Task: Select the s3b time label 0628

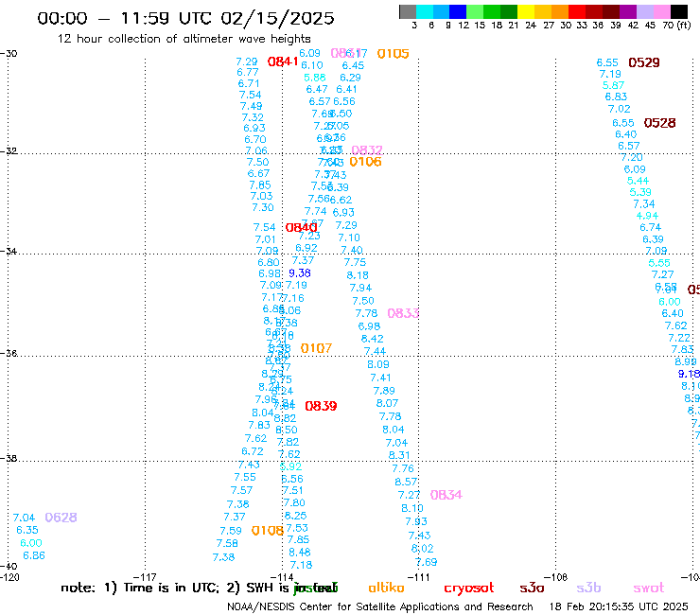Action: point(61,518)
